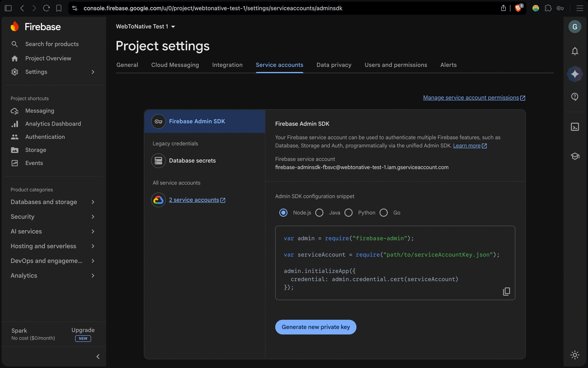The image size is (588, 368).
Task: Select the Java radio button
Action: coord(319,213)
